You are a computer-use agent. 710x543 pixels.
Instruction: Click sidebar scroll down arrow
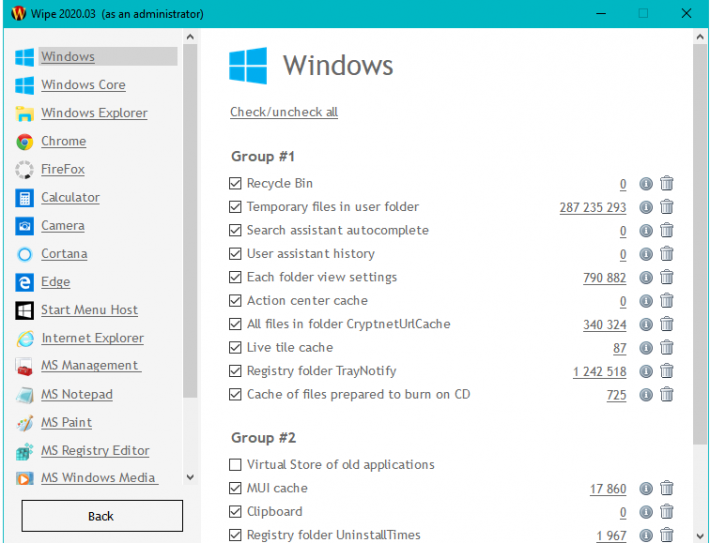click(x=190, y=477)
